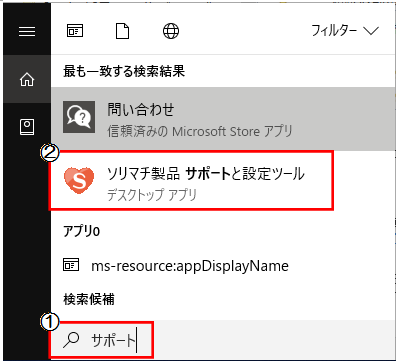
Task: Filter results by Apps icon
Action: pos(75,31)
